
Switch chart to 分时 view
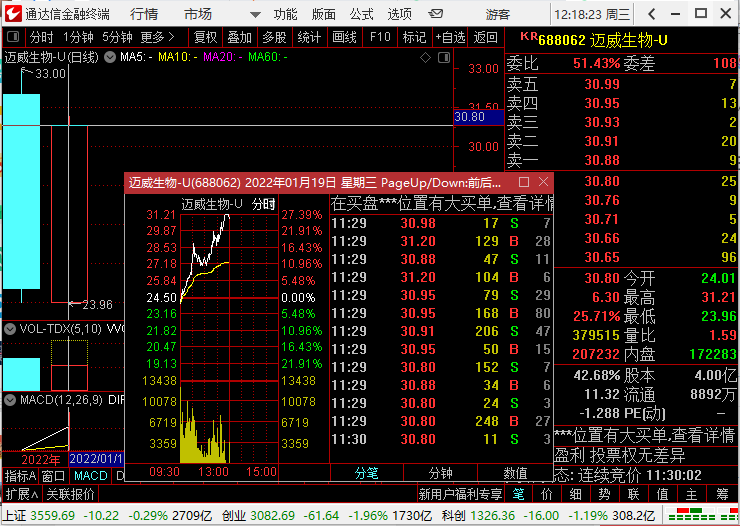(42, 37)
